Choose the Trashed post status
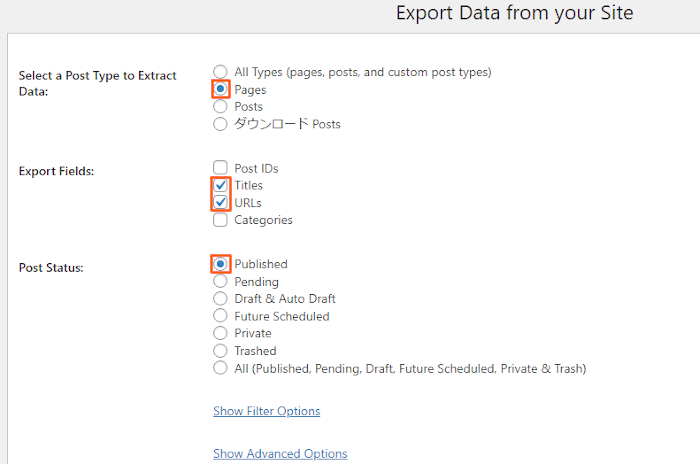 click(220, 351)
